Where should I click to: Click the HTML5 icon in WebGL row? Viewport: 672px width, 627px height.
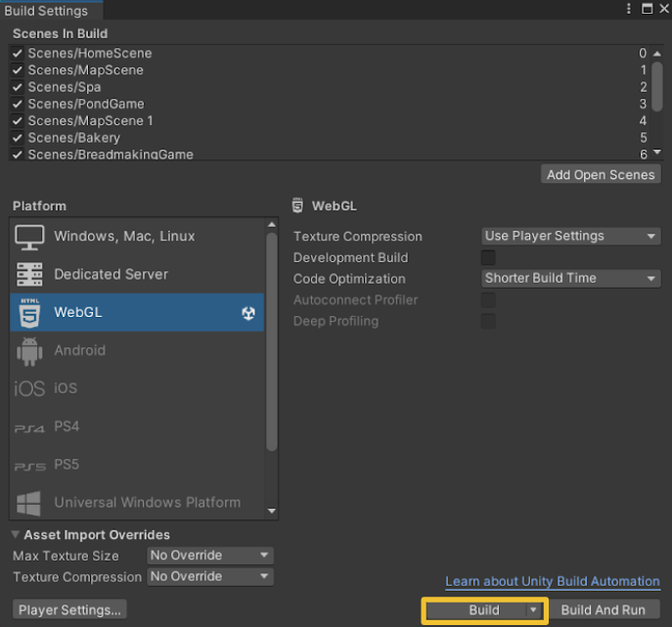pos(29,313)
